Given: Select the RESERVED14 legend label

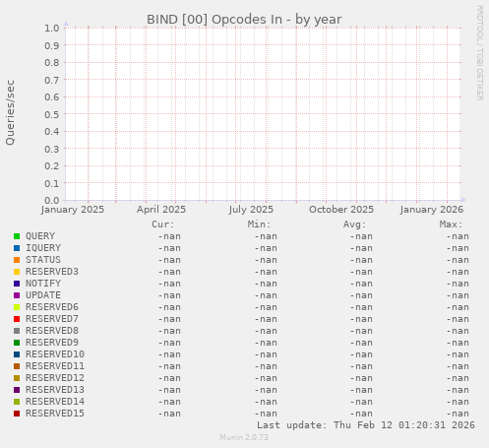Looking at the screenshot, I should point(55,402).
